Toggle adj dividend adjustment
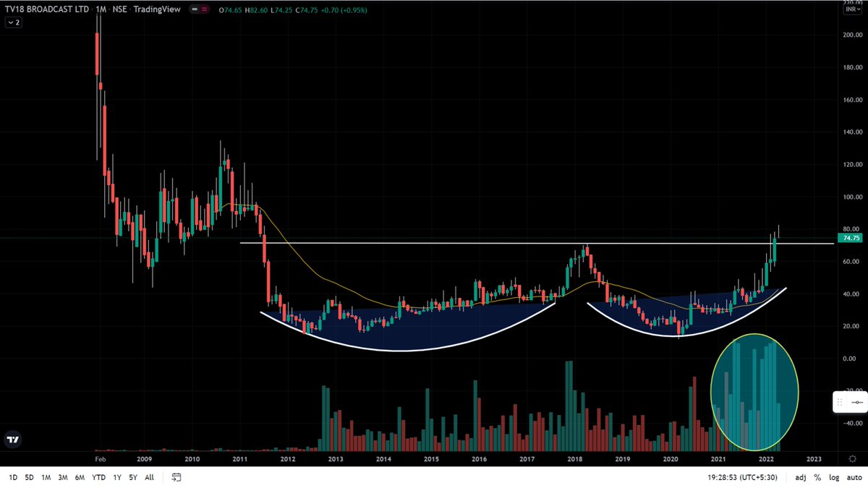Screen dimensions: 868x488 pyautogui.click(x=801, y=478)
